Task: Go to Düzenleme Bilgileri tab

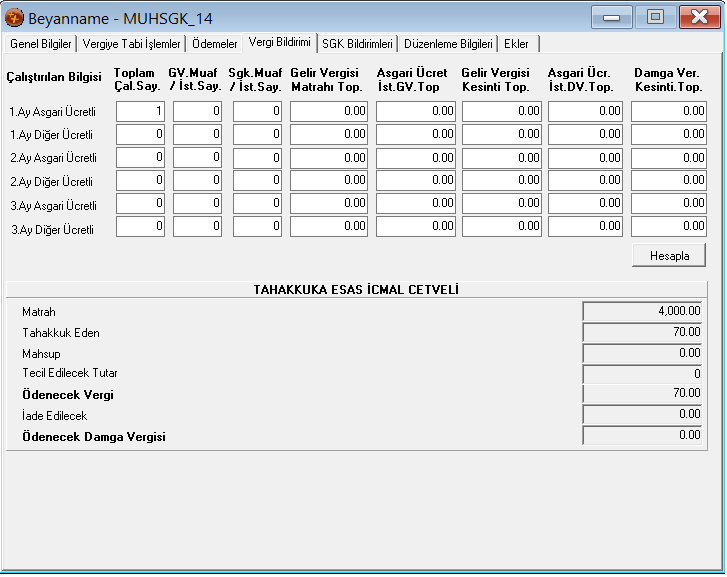Action: (448, 44)
